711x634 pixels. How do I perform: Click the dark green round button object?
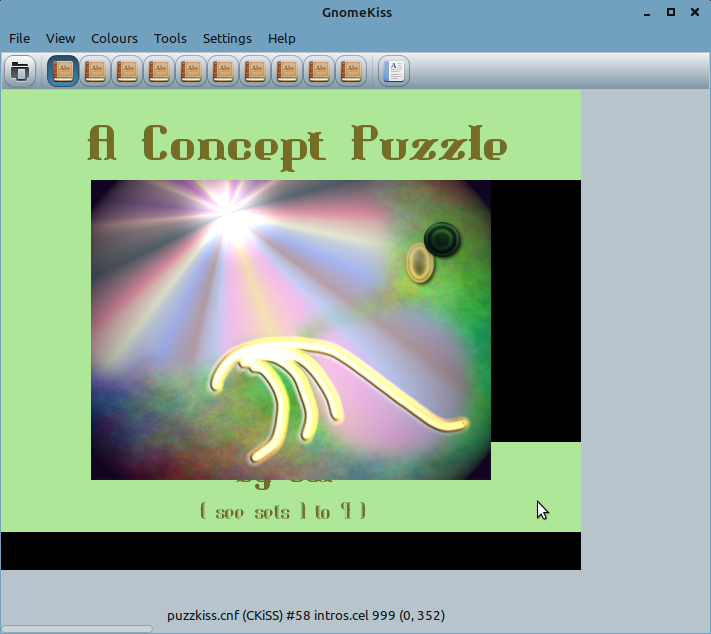click(442, 239)
